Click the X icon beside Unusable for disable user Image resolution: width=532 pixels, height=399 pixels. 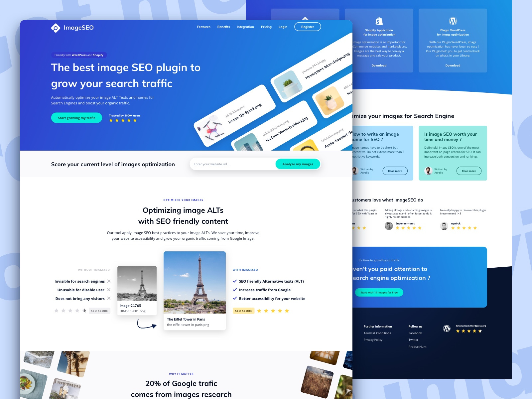pos(109,290)
